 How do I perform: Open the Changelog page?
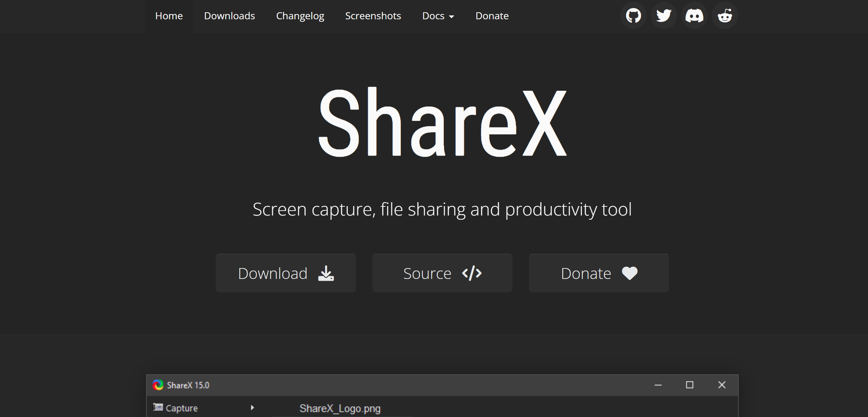tap(300, 16)
